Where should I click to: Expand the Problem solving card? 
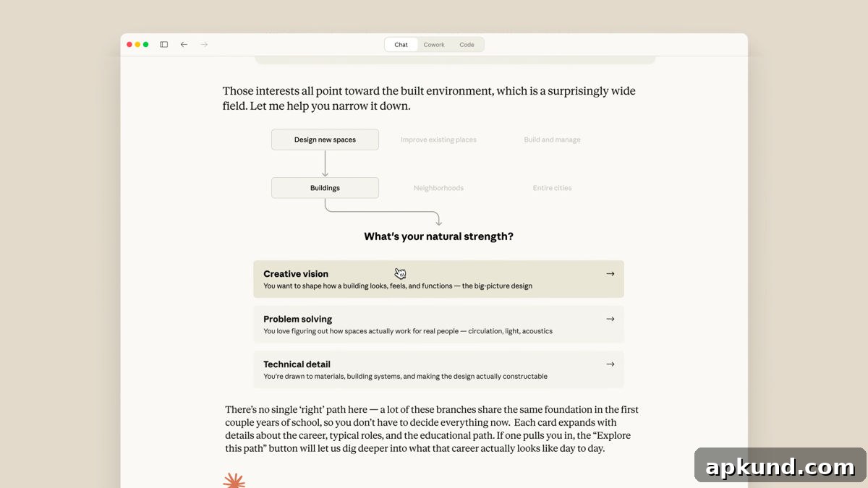tap(438, 325)
